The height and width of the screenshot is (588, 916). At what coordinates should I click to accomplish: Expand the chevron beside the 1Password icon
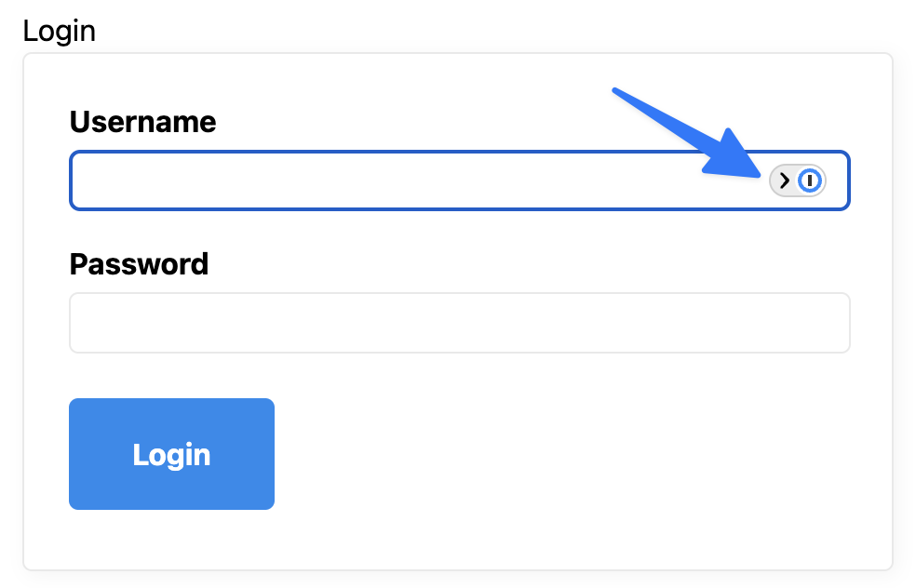tap(785, 180)
